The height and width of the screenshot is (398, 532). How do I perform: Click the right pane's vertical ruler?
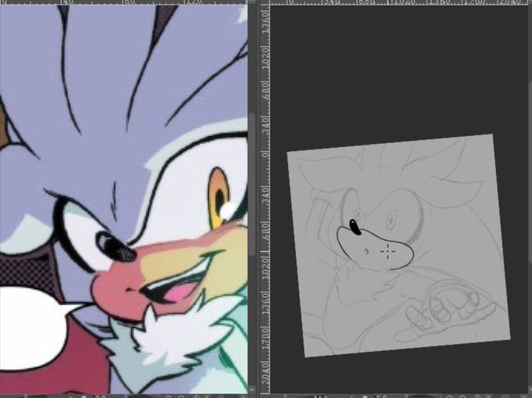click(265, 199)
